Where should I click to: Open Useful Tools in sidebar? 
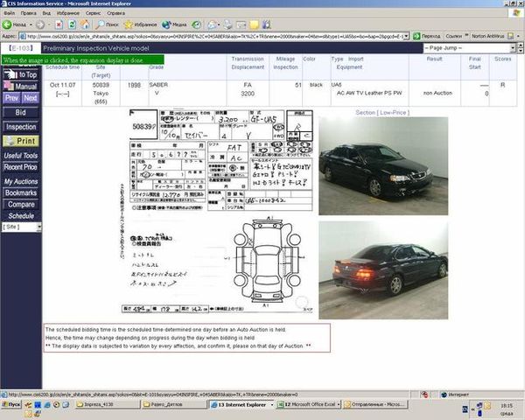tap(21, 156)
